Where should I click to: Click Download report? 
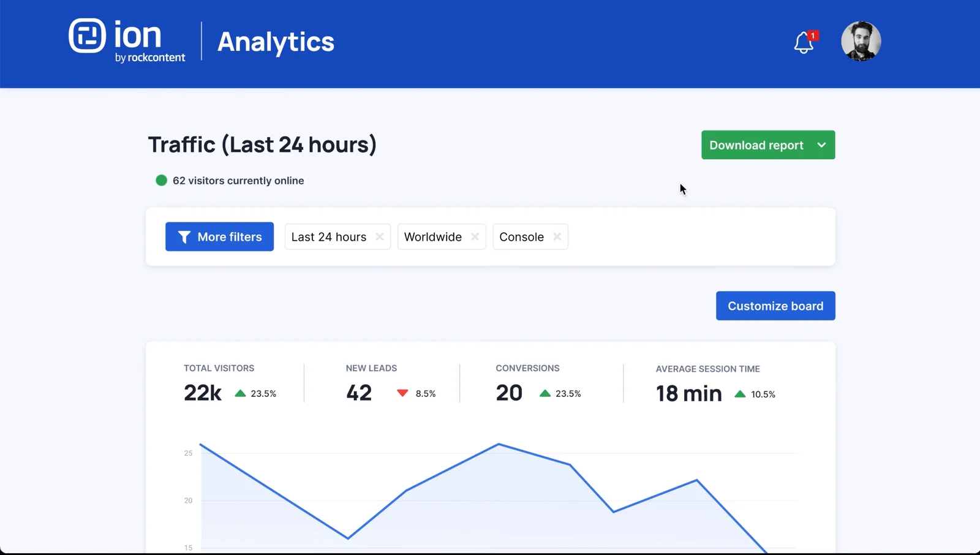tap(756, 145)
